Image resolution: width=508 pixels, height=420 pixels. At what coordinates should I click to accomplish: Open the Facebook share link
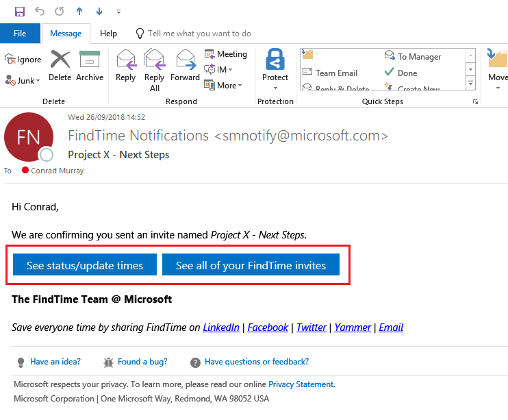click(x=268, y=328)
